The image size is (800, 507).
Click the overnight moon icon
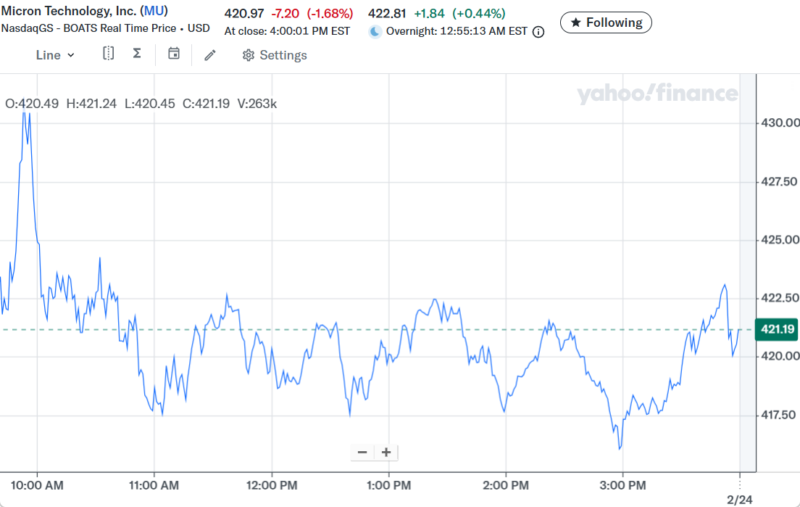click(375, 31)
